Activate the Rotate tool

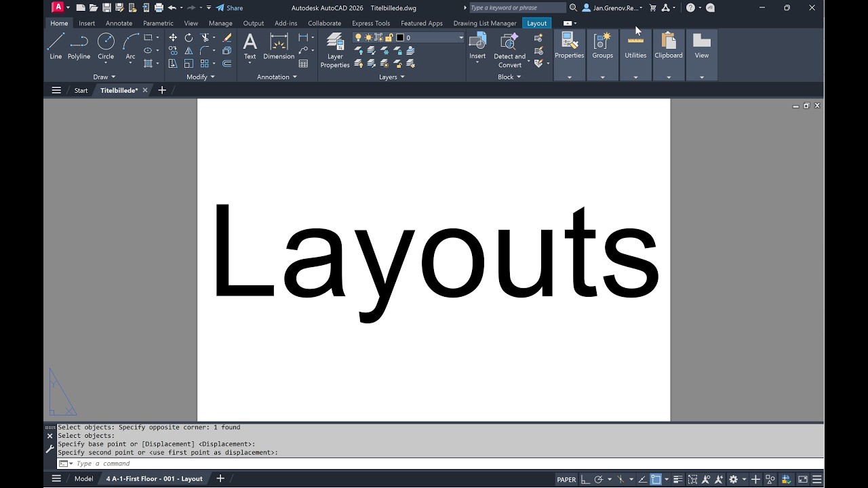(189, 38)
